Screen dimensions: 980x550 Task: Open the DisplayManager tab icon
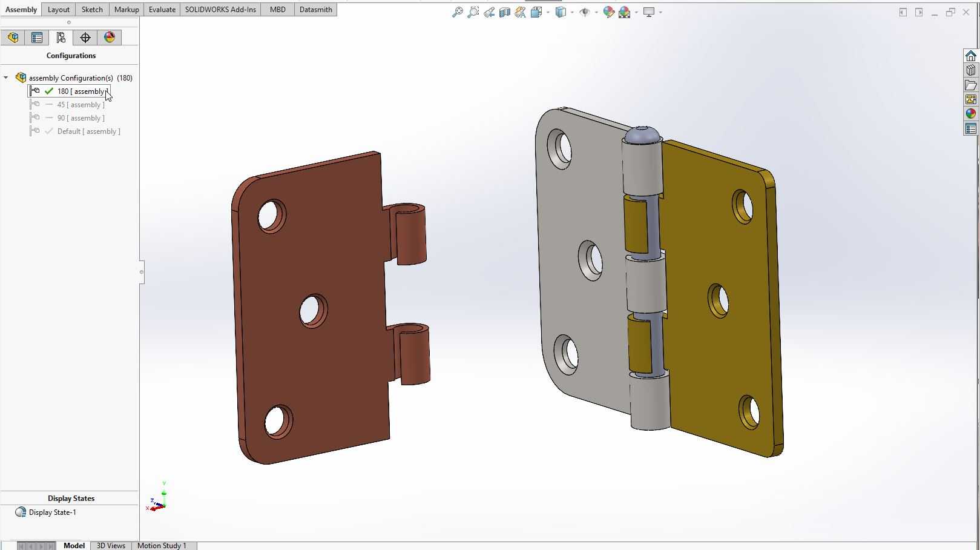[110, 38]
